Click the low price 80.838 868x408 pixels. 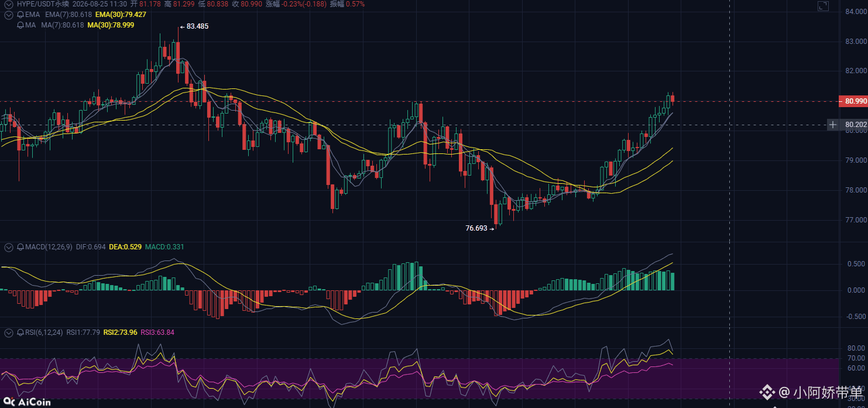[x=217, y=4]
